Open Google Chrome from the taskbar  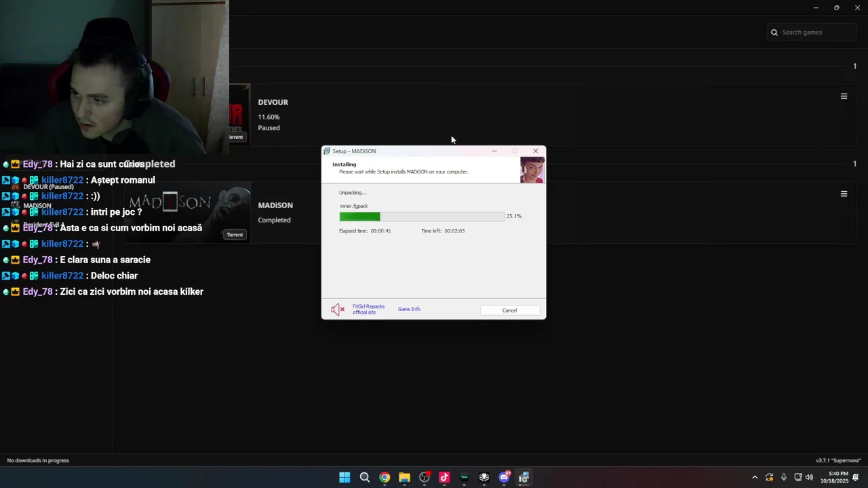point(384,477)
